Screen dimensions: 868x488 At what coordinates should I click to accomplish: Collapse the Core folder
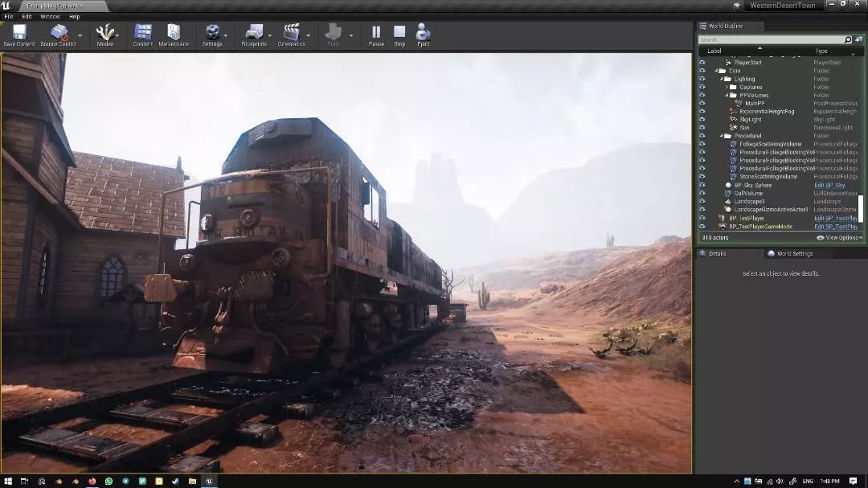pyautogui.click(x=716, y=71)
